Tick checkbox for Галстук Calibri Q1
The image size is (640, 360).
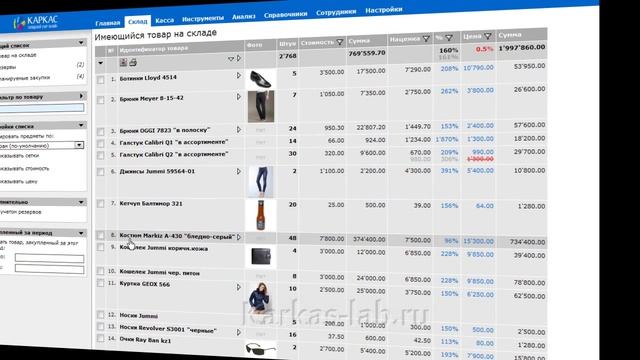(x=100, y=144)
